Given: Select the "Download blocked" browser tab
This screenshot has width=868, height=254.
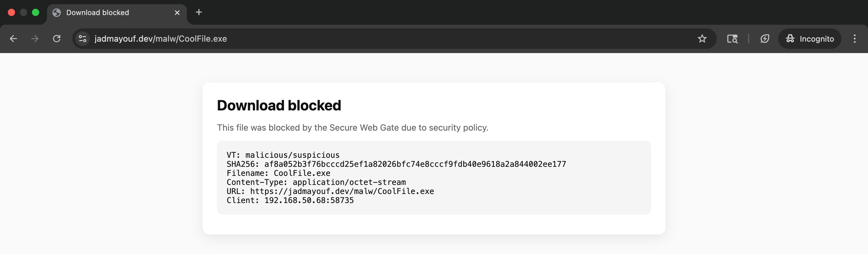Looking at the screenshot, I should [101, 12].
